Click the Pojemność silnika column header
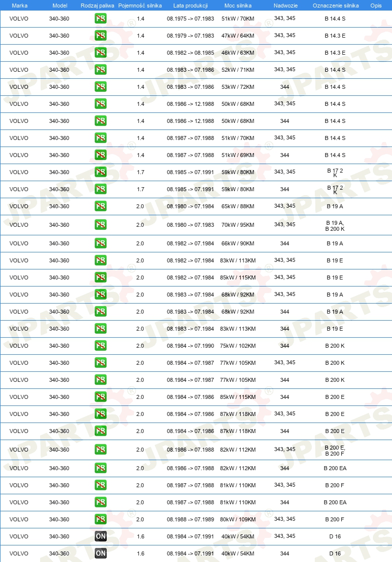The height and width of the screenshot is (562, 392). click(140, 6)
